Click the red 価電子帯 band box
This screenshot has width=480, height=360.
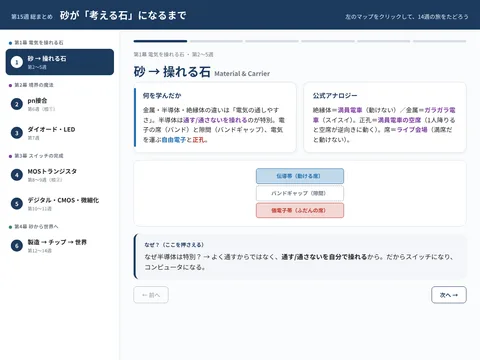coord(300,210)
